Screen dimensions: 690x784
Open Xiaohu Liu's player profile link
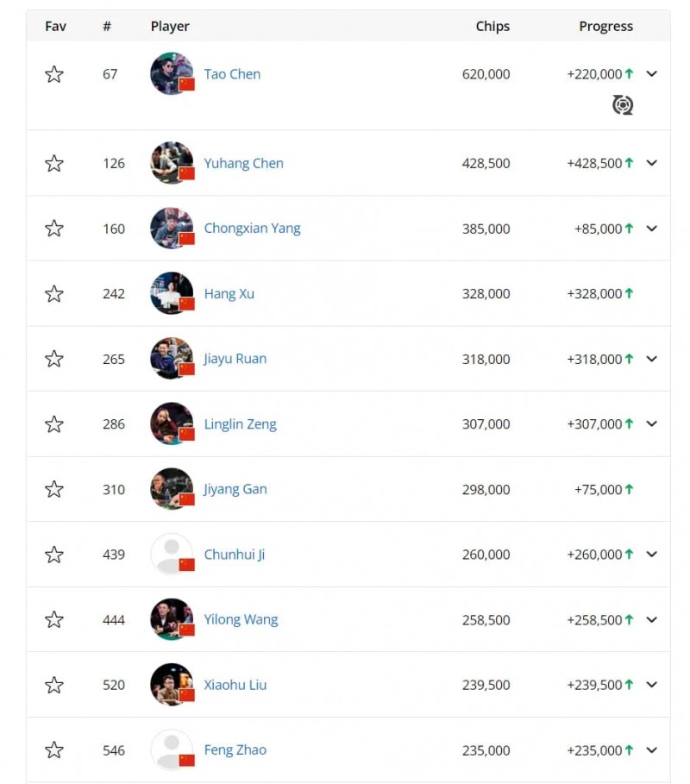(235, 685)
